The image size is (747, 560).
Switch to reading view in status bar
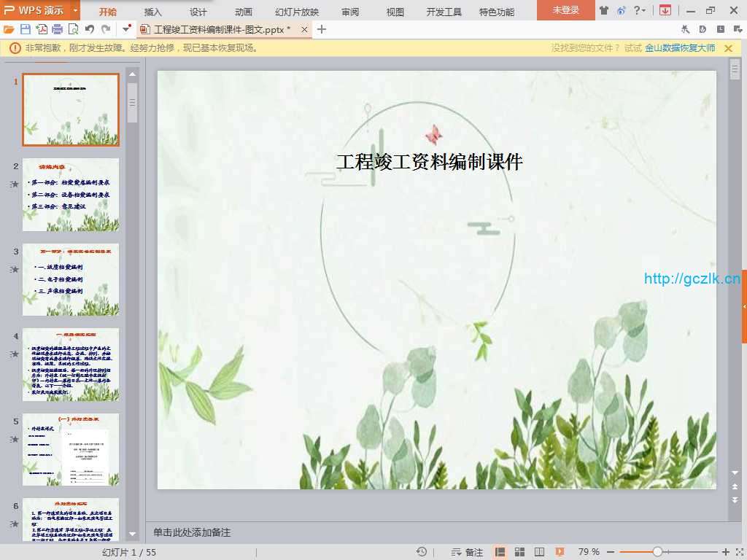[x=540, y=552]
